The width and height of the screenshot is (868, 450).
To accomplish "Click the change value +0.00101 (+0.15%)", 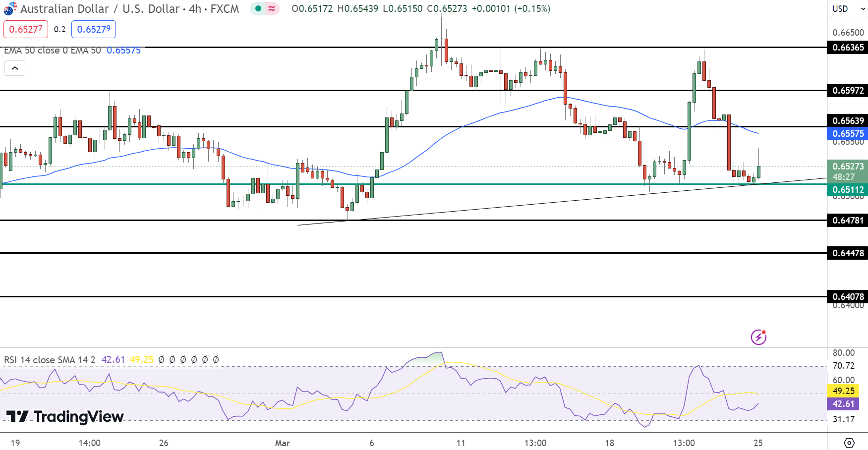I will point(511,8).
